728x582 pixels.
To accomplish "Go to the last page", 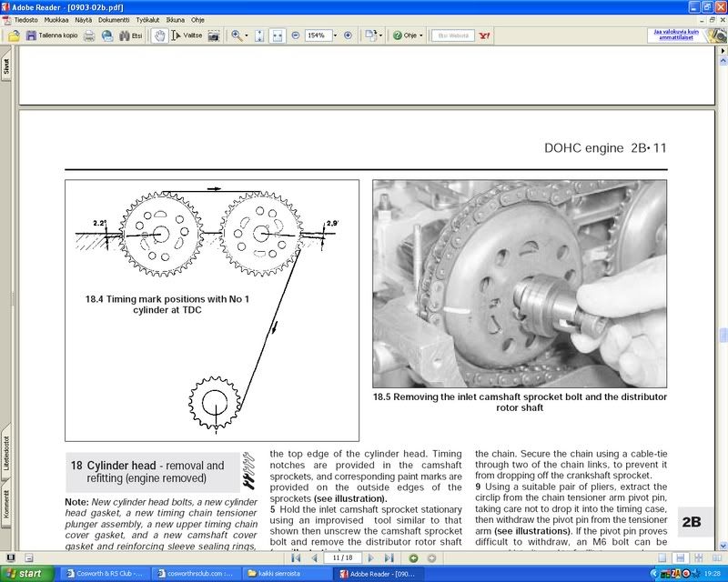I will click(389, 557).
